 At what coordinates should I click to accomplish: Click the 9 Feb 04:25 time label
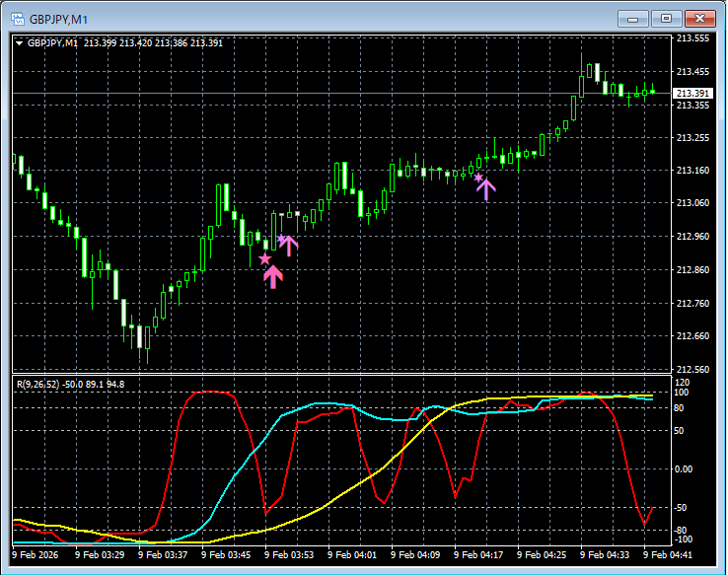542,555
